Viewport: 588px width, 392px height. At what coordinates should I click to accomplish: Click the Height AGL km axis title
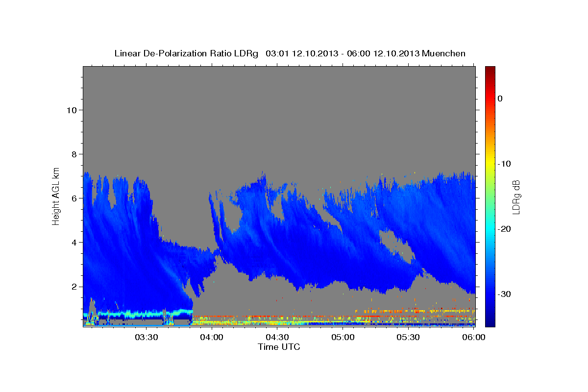click(x=56, y=195)
